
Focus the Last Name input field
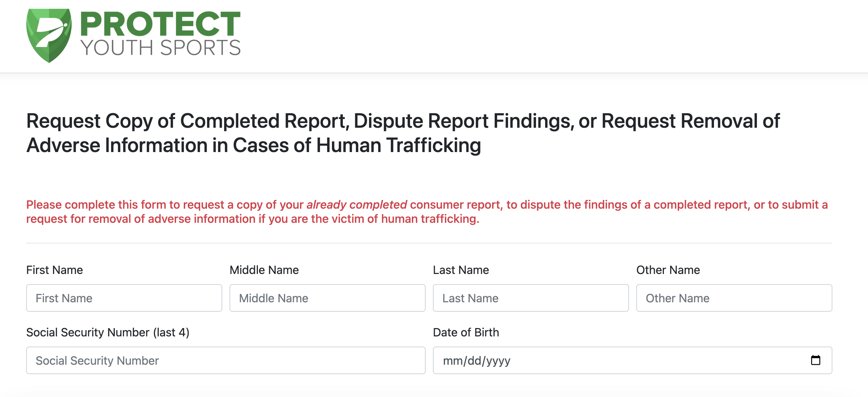tap(531, 298)
